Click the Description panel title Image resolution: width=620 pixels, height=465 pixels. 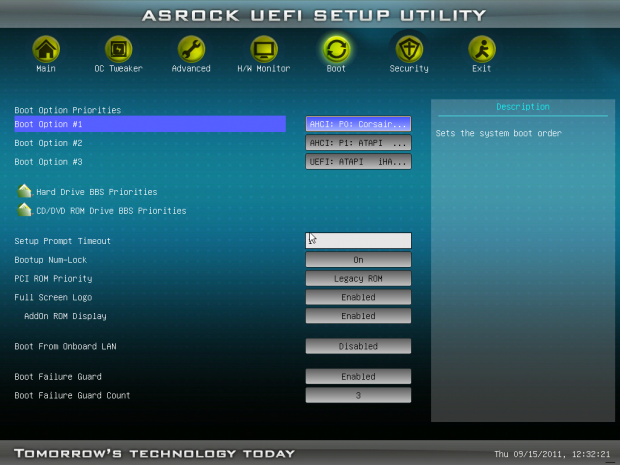click(523, 107)
